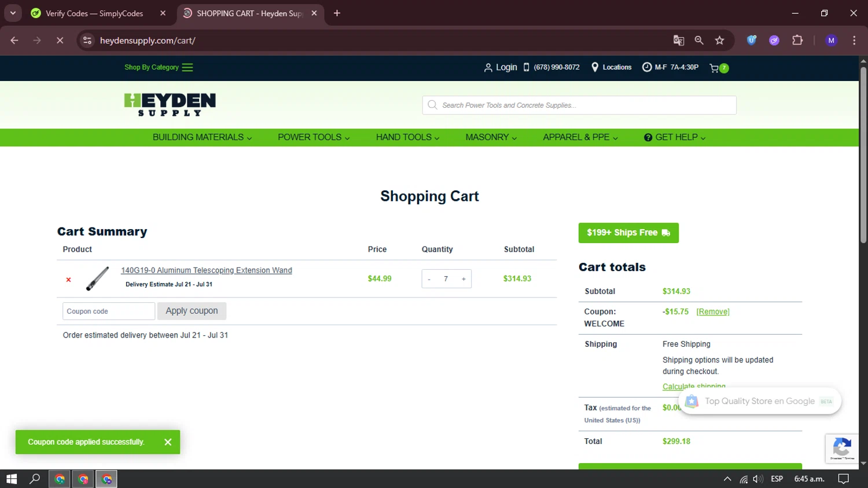Open a new browser tab
The height and width of the screenshot is (488, 868).
tap(337, 13)
